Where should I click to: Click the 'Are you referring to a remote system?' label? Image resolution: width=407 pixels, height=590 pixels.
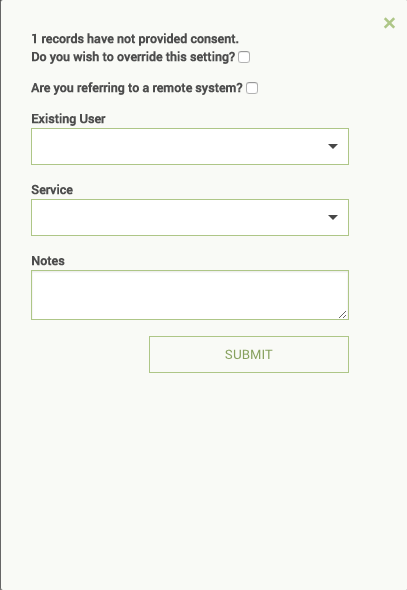pyautogui.click(x=137, y=88)
